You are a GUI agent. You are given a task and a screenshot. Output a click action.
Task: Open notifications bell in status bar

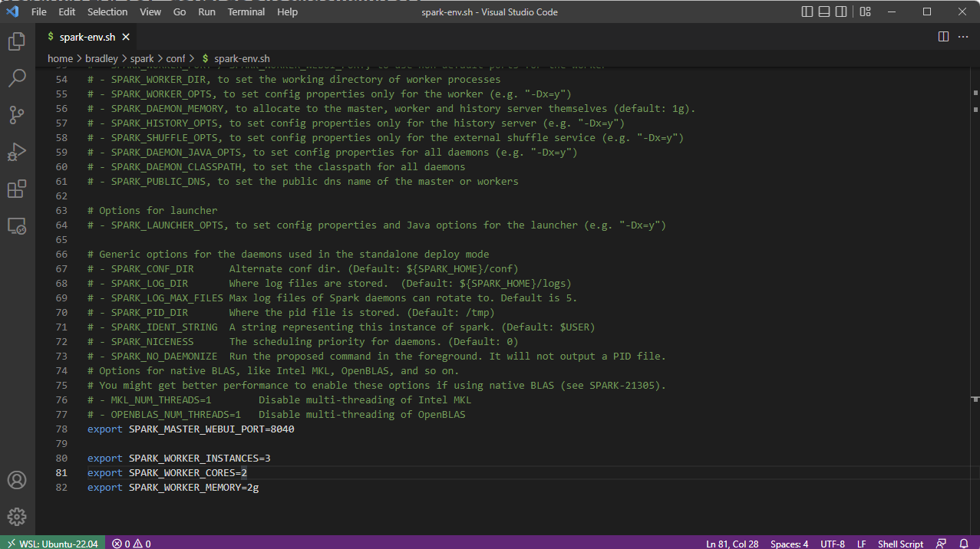coord(964,543)
